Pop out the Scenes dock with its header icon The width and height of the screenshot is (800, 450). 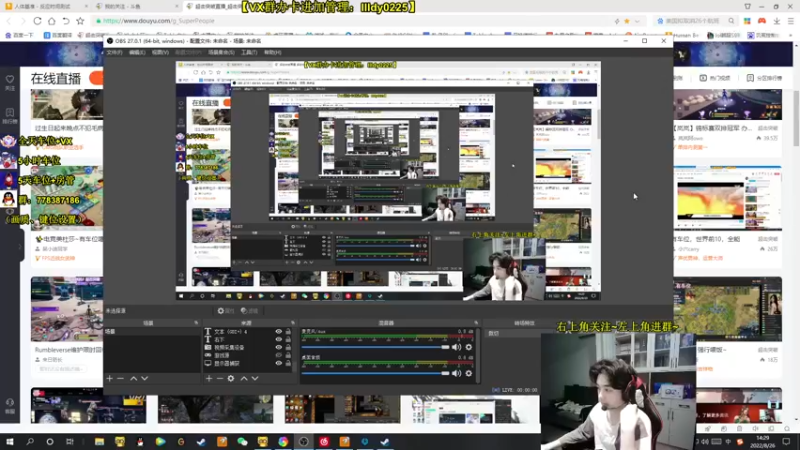point(196,323)
